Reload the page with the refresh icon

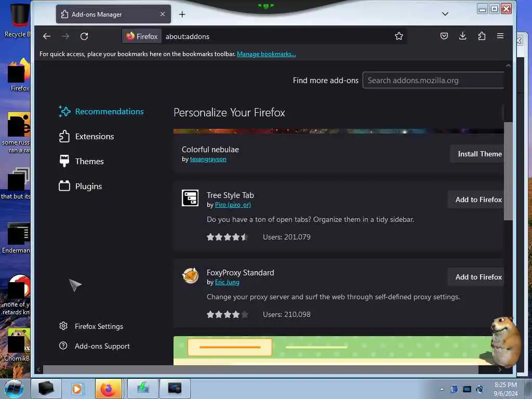coord(84,36)
